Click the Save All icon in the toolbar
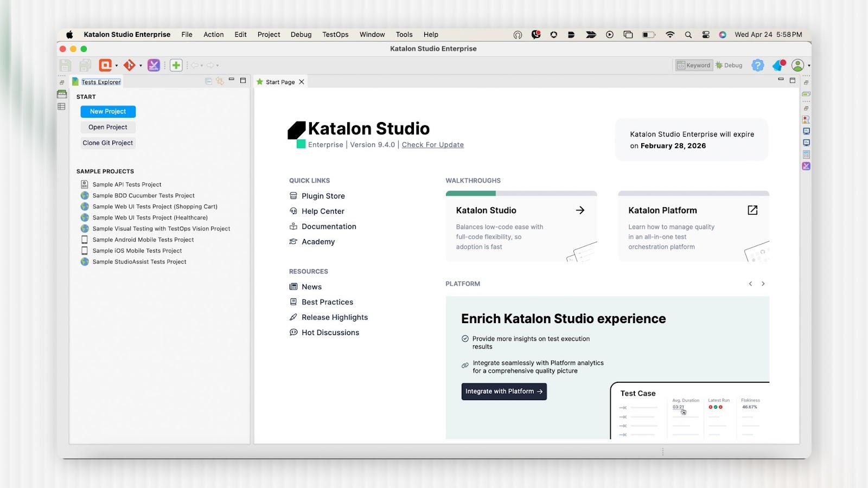 click(x=85, y=66)
